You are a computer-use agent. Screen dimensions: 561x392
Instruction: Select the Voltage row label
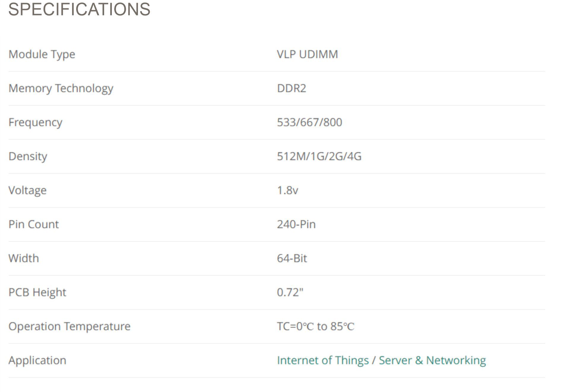tap(27, 191)
